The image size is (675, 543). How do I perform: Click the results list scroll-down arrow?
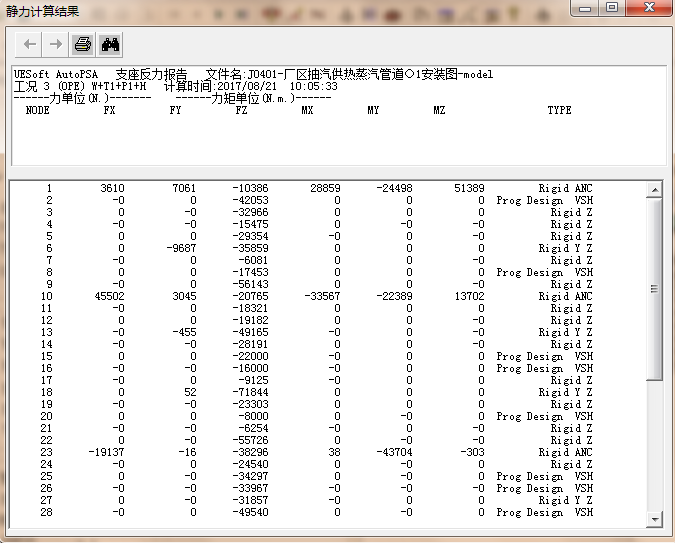click(654, 518)
